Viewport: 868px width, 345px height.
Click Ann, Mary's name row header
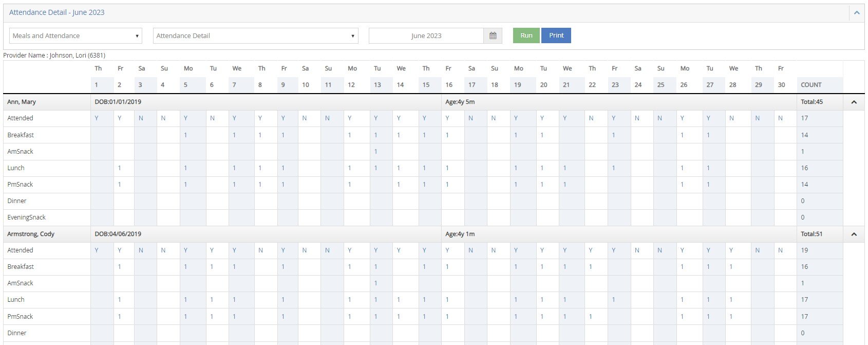pos(22,102)
